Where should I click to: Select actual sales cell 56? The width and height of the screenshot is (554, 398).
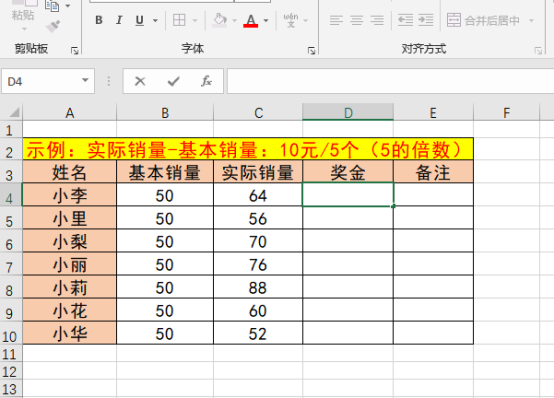pyautogui.click(x=258, y=218)
